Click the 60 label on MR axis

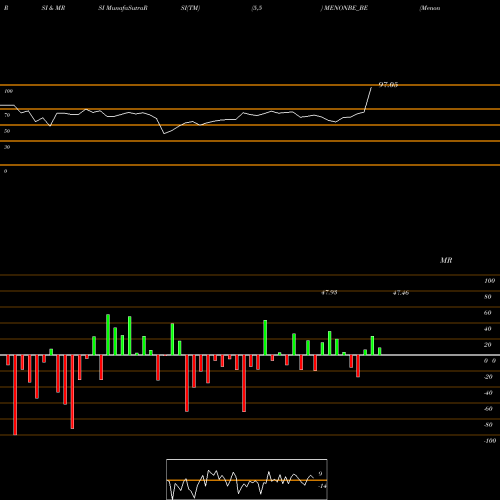tap(488, 313)
